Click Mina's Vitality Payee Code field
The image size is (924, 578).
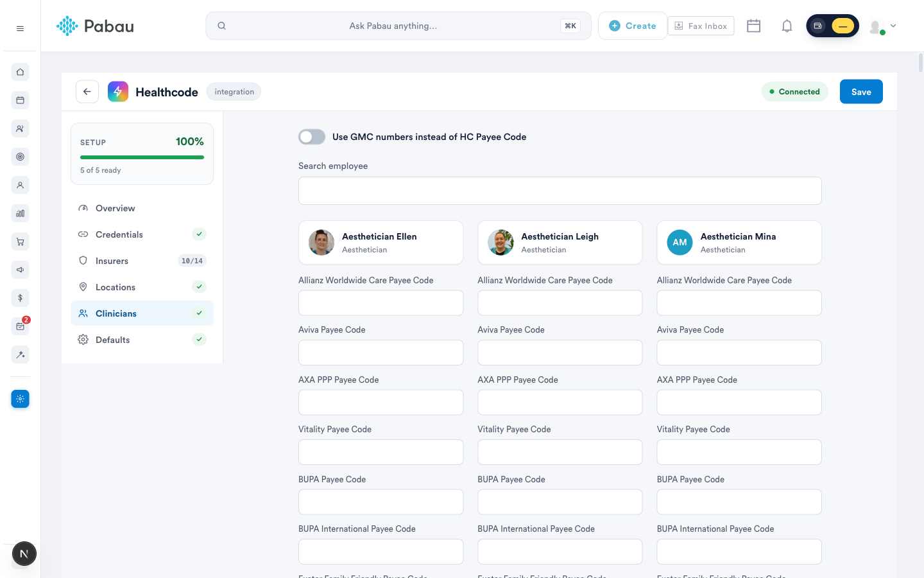(739, 452)
